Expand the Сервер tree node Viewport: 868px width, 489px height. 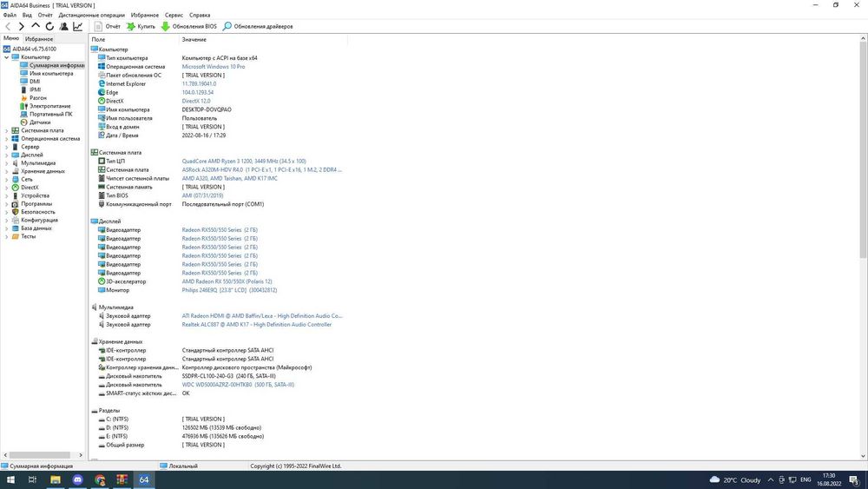pos(7,147)
